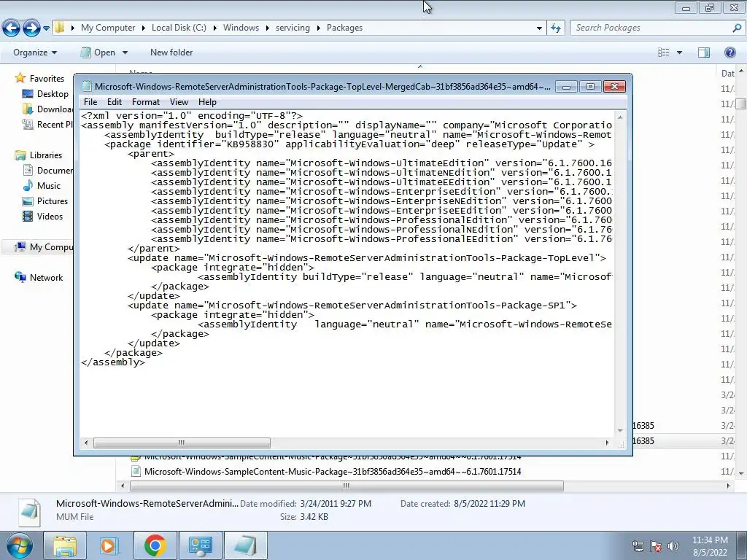
Task: Open the Videos library
Action: 50,216
